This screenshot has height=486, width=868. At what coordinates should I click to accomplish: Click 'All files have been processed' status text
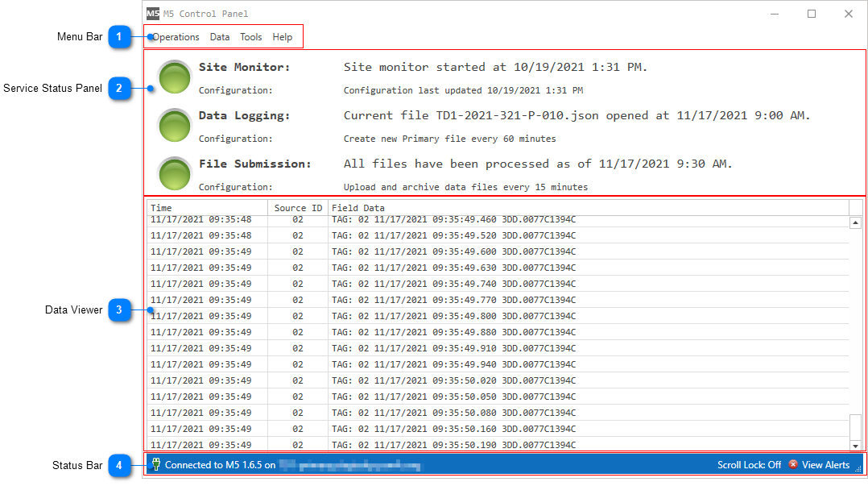[538, 164]
